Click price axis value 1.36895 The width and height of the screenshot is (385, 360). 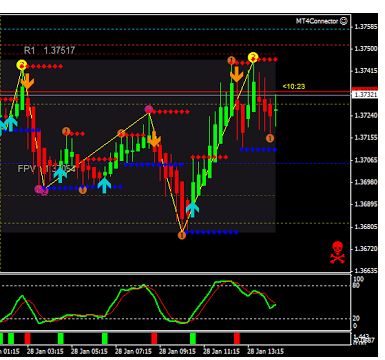(x=366, y=204)
